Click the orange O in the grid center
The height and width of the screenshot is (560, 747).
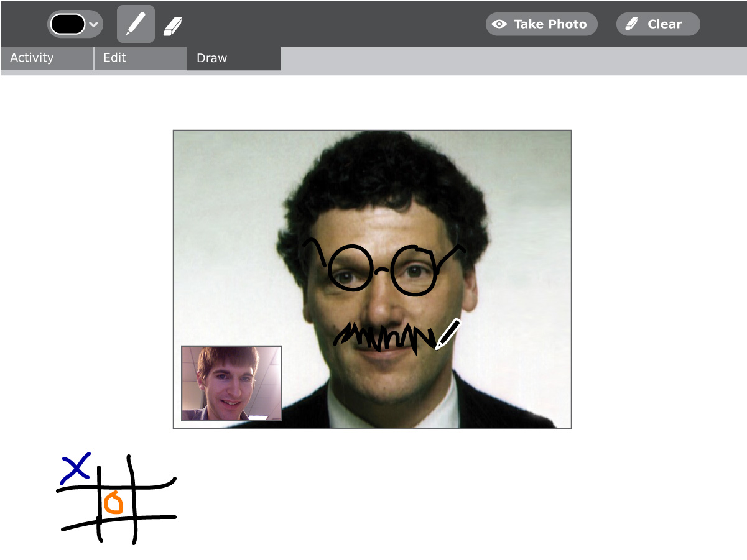[x=113, y=503]
